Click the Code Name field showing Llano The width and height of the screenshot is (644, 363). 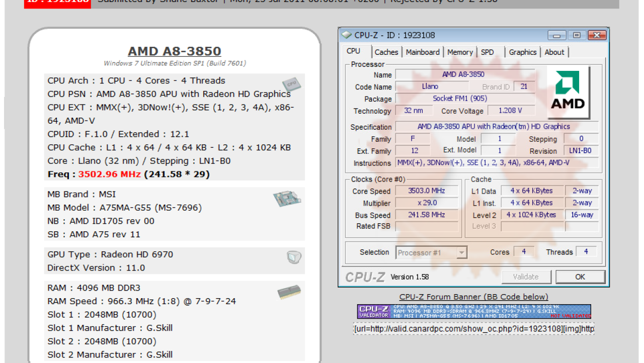tap(432, 86)
